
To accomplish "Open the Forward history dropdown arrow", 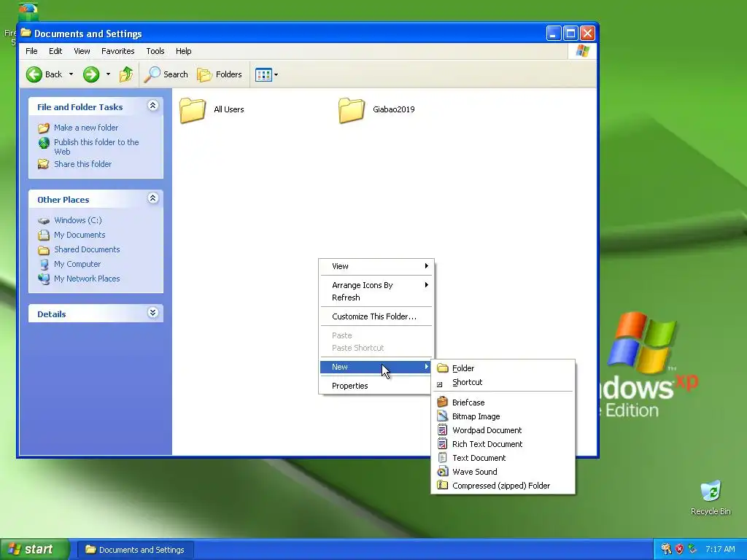I will tap(108, 74).
